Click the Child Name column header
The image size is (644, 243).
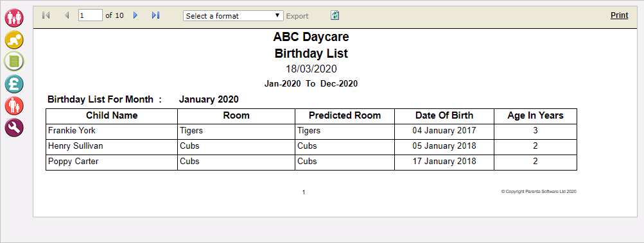pos(112,116)
